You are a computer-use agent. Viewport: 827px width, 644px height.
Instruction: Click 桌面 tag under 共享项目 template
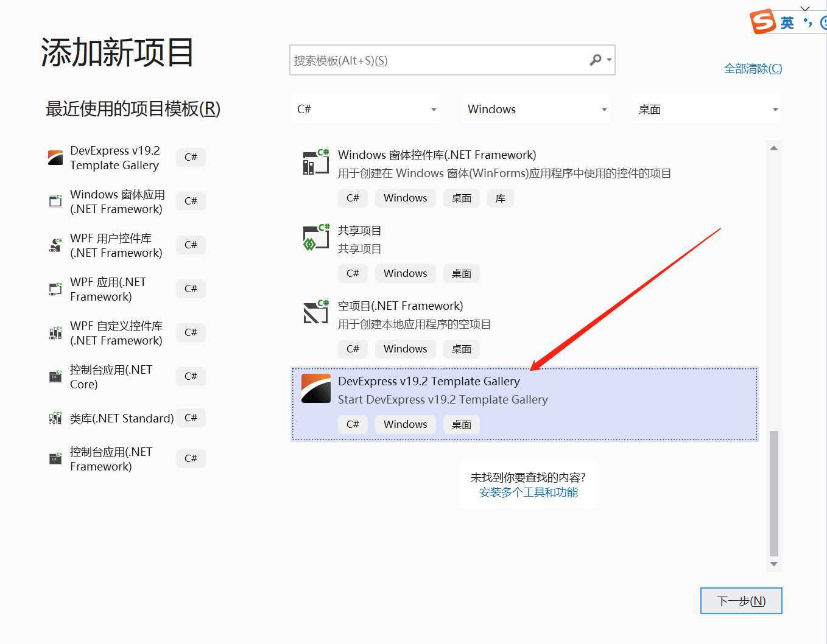(462, 274)
